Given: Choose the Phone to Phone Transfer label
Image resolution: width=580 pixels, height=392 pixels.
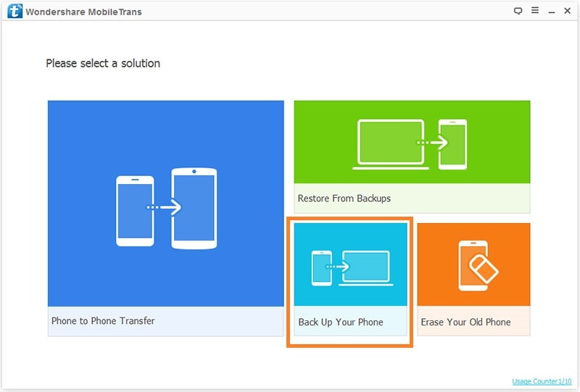Looking at the screenshot, I should click(x=103, y=320).
